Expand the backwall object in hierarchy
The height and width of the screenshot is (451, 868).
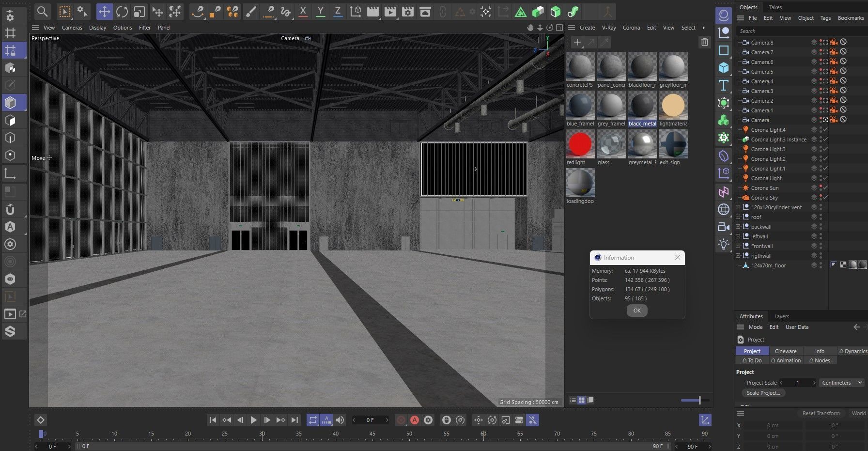(x=738, y=227)
